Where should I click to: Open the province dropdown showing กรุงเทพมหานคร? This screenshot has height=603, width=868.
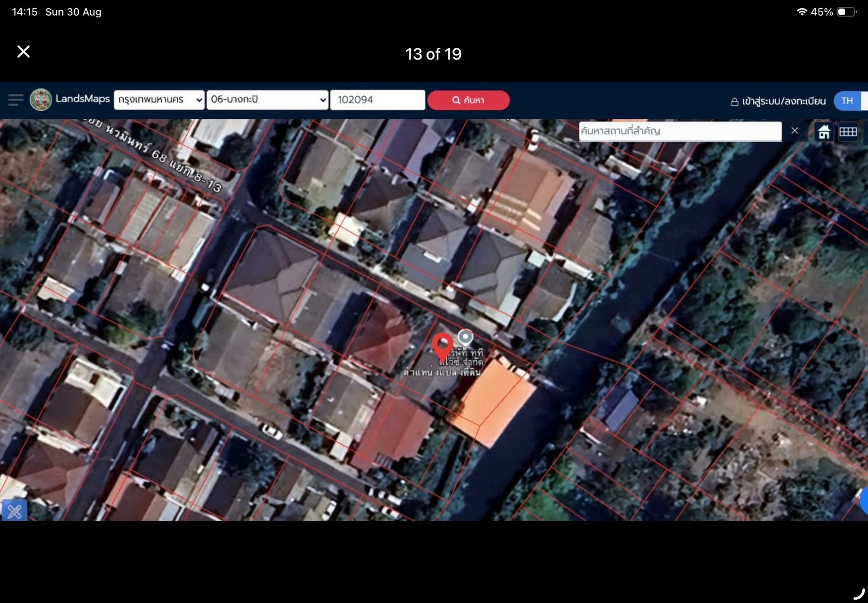[x=159, y=100]
